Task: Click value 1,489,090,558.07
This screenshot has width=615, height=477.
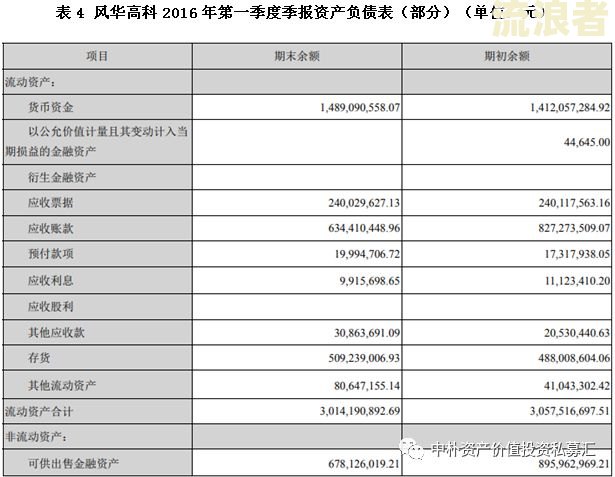Action: click(x=360, y=107)
